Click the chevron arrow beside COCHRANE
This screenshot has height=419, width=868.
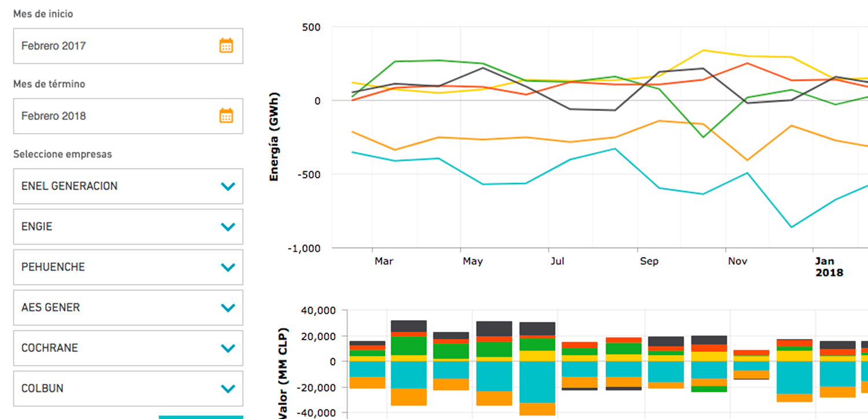click(228, 348)
